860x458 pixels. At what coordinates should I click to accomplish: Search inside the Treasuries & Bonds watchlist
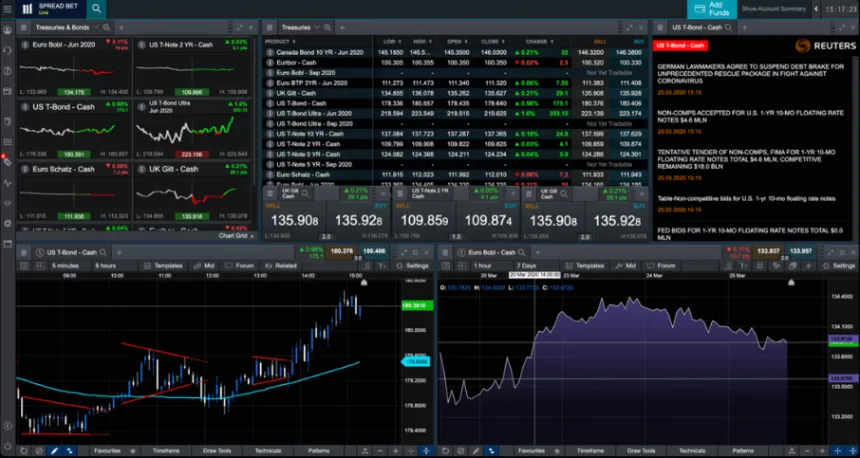(x=106, y=27)
